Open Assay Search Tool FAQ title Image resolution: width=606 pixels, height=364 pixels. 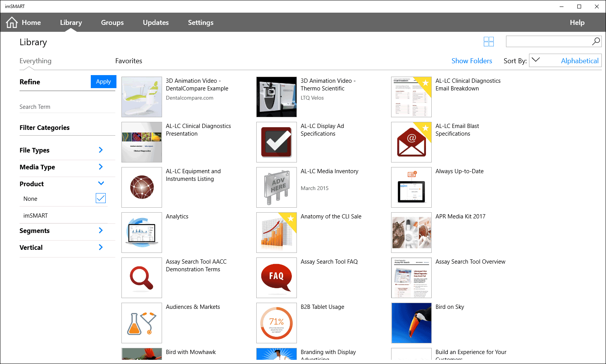click(329, 262)
